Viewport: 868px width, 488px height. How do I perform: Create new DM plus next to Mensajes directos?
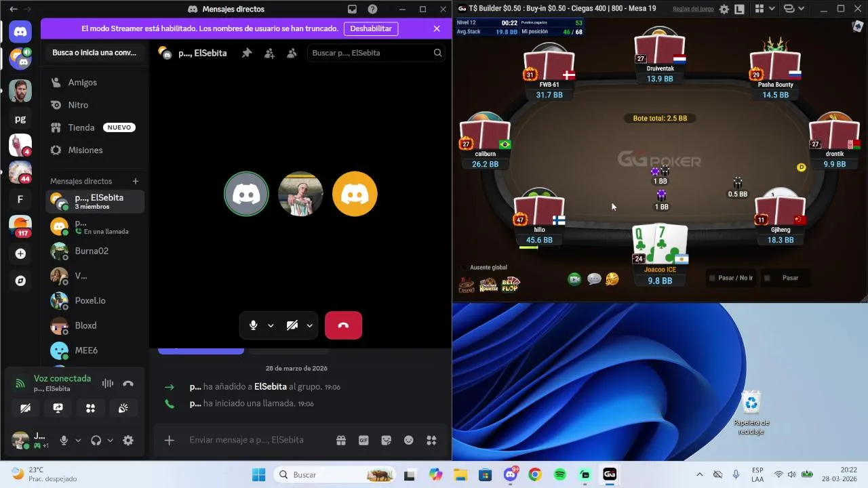136,181
